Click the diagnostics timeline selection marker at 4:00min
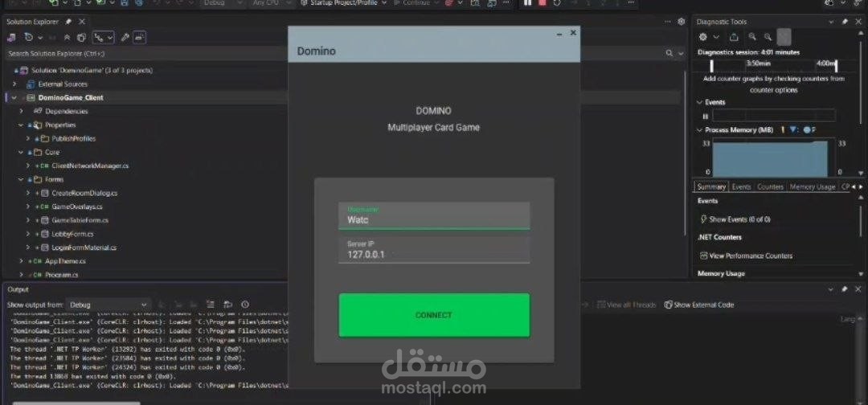The height and width of the screenshot is (405, 868). click(836, 67)
